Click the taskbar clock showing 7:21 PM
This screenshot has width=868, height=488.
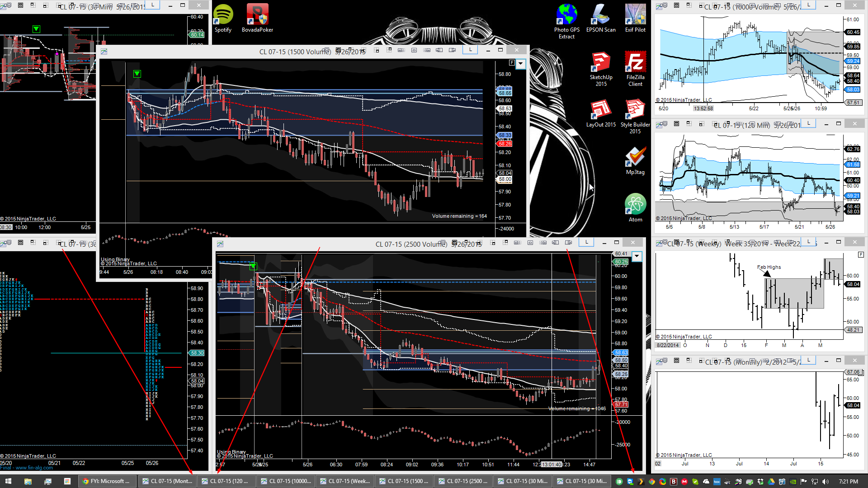[x=848, y=482]
